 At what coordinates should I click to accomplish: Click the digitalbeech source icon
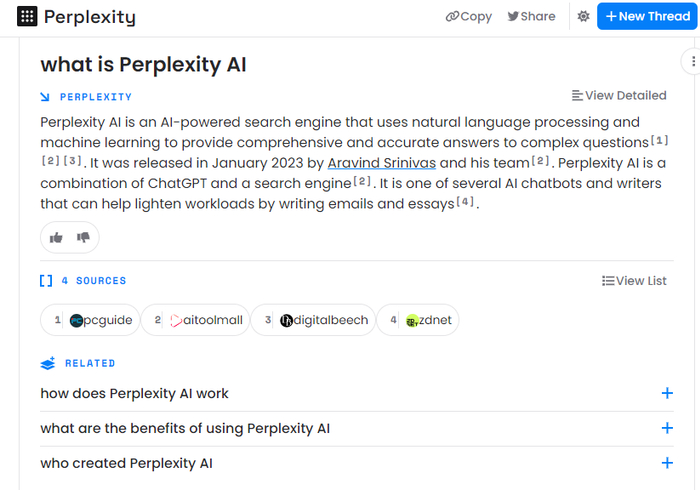[x=287, y=320]
